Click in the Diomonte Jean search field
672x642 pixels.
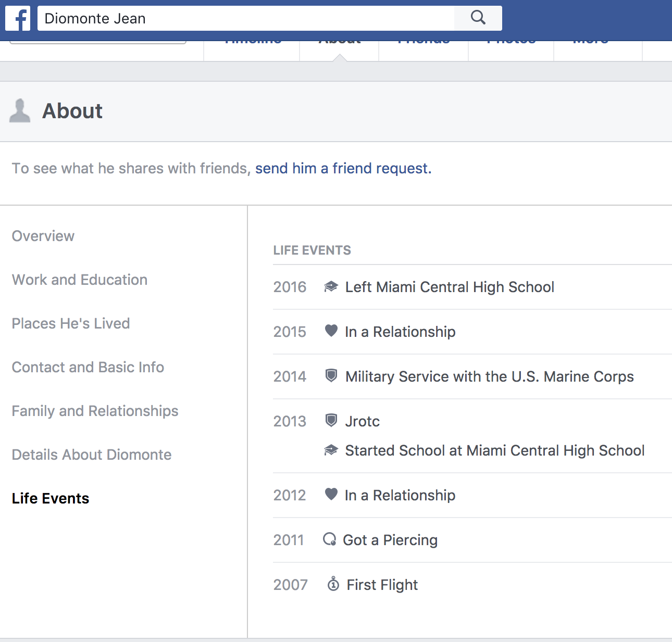click(x=245, y=19)
